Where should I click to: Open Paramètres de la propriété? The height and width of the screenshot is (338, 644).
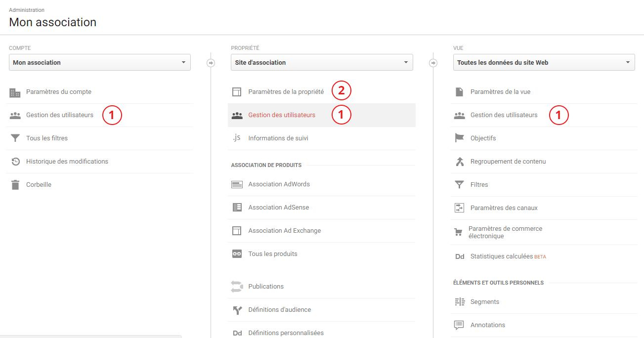(x=286, y=91)
